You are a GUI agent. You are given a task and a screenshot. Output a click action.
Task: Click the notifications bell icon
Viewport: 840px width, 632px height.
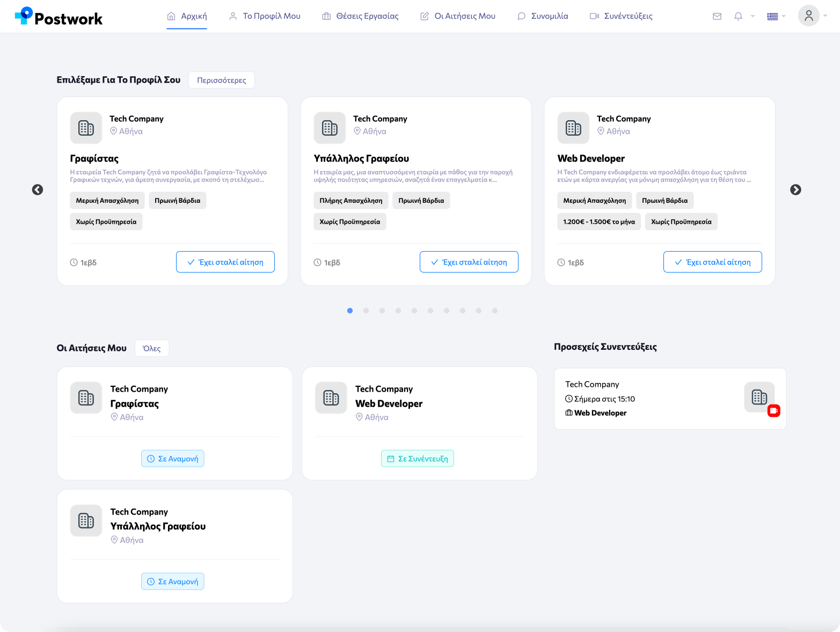738,17
